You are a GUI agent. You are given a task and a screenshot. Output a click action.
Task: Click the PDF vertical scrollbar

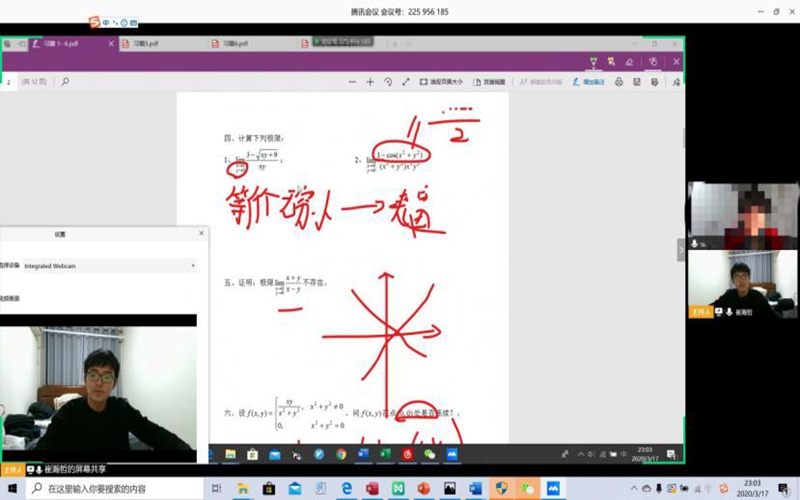coord(683,136)
